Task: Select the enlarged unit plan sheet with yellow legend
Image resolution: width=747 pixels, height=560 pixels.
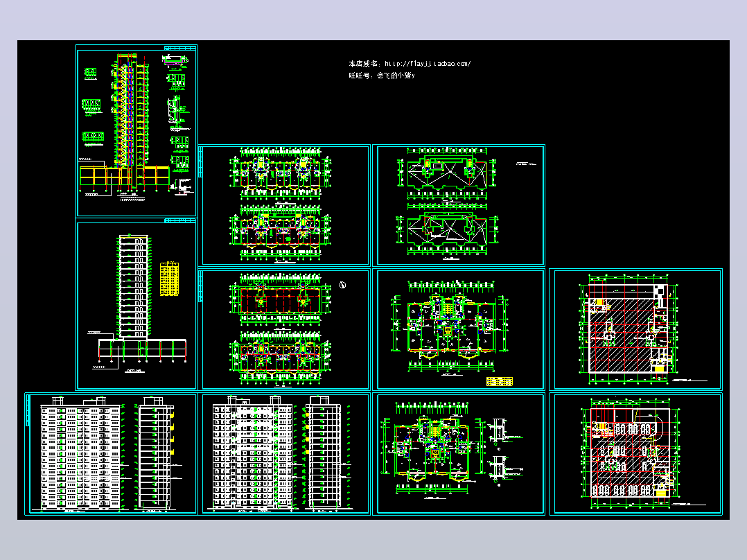Action: pos(459,329)
